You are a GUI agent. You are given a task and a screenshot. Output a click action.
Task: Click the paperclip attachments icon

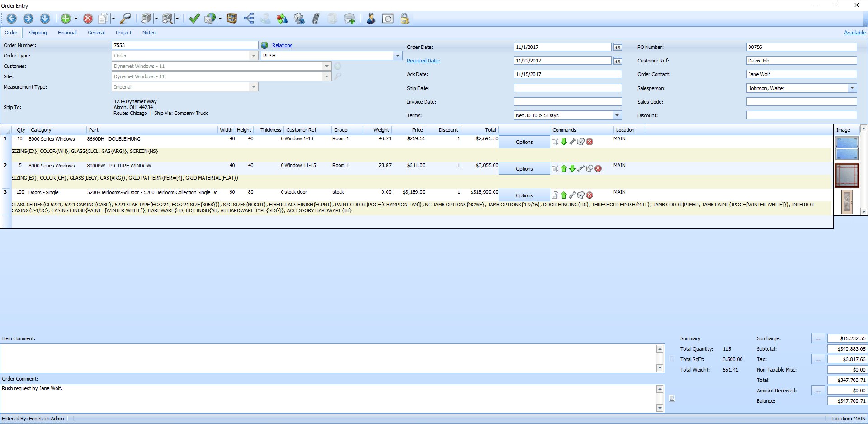(316, 19)
